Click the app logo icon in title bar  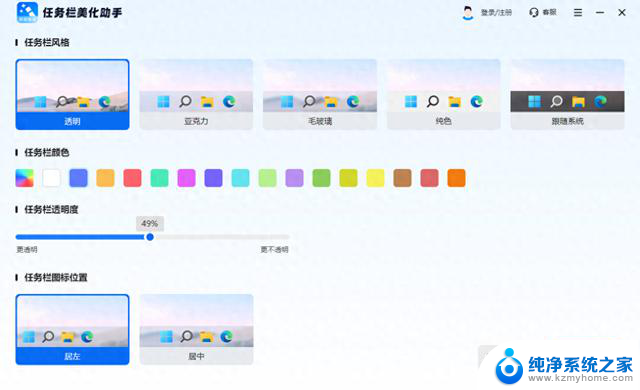tap(27, 13)
